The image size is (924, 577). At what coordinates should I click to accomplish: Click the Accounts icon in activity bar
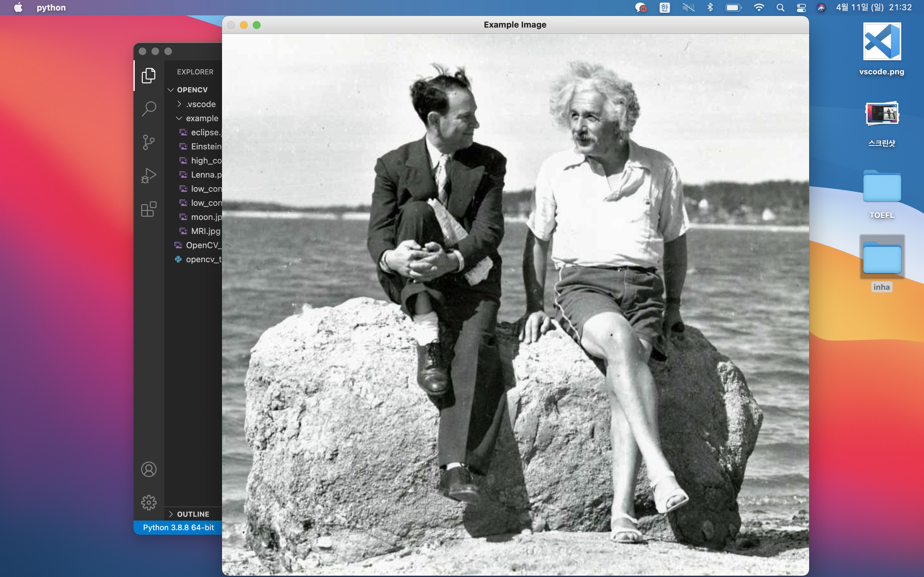click(x=149, y=469)
